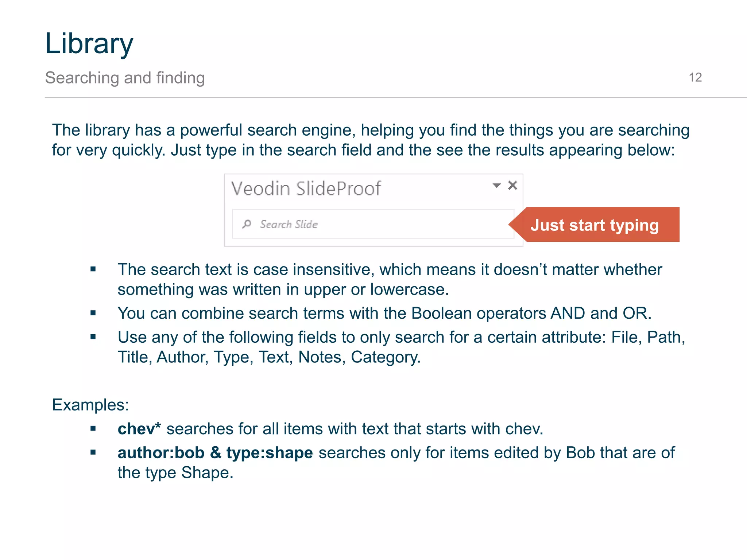Click the magnifier icon in the search field
The height and width of the screenshot is (560, 747).
(247, 224)
